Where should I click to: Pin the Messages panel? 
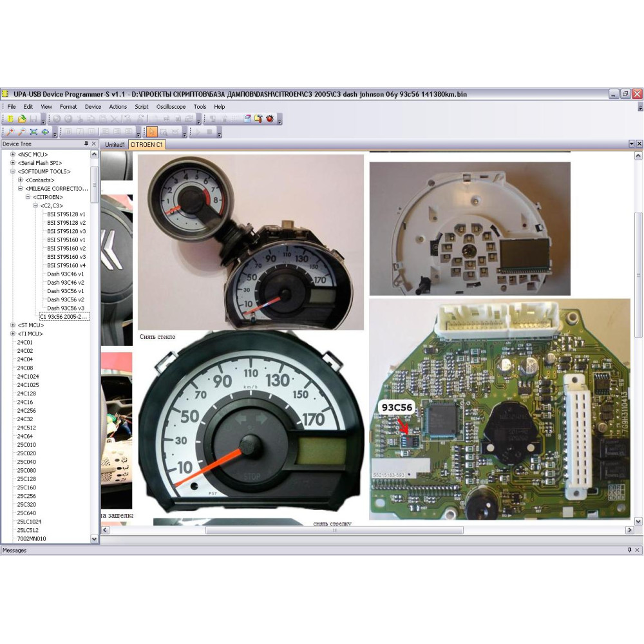tap(630, 550)
